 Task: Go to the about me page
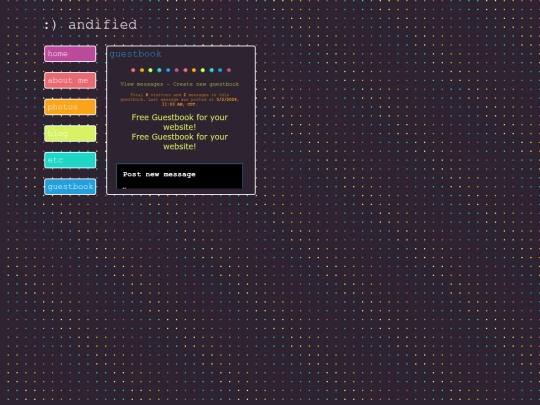(x=70, y=81)
